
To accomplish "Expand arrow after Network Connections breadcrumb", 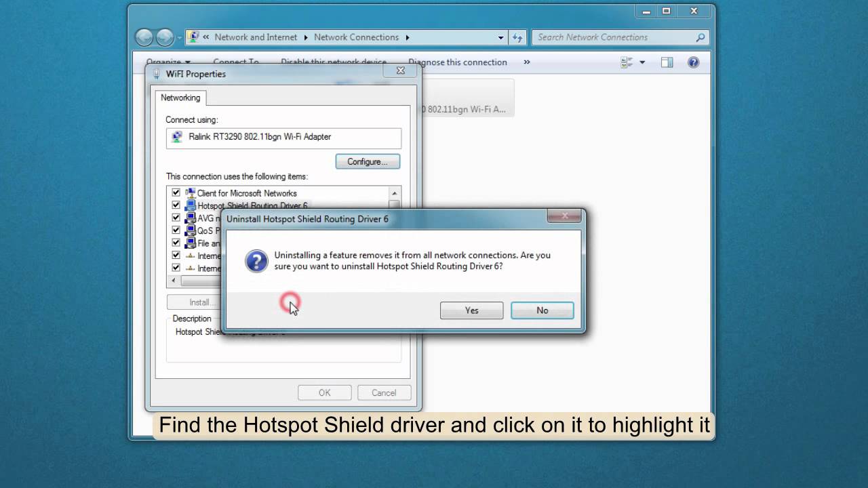I will point(408,37).
